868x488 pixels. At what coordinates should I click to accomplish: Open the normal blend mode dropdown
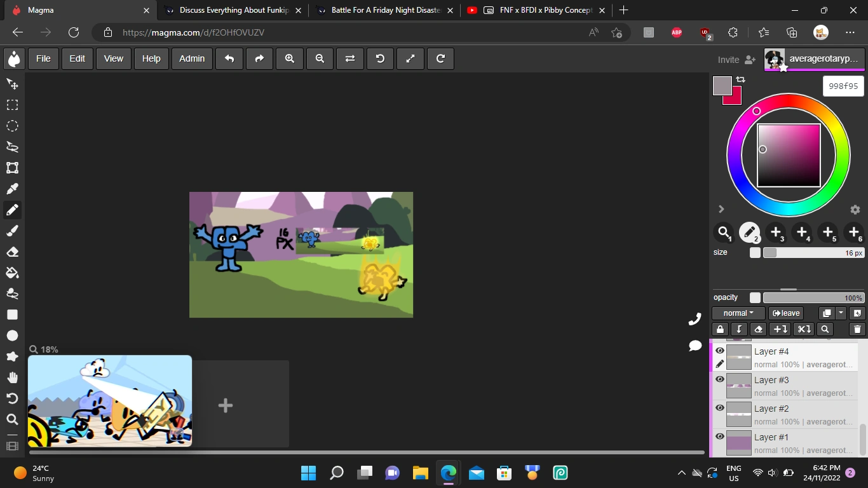click(x=738, y=313)
